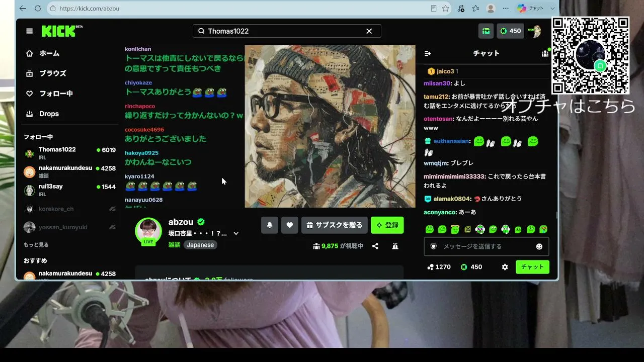Open the browser three-dots menu
Viewport: 644px width, 362px height.
coord(505,9)
